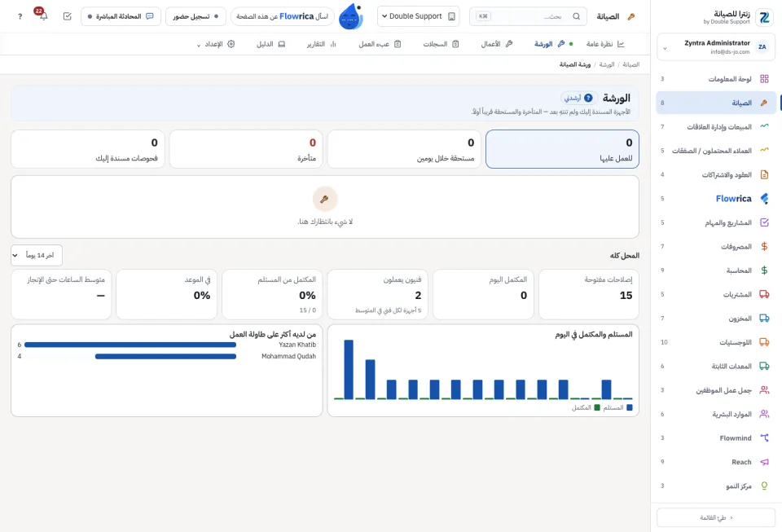Select the مستحقة خلال يومين filter card
The width and height of the screenshot is (782, 532).
404,149
